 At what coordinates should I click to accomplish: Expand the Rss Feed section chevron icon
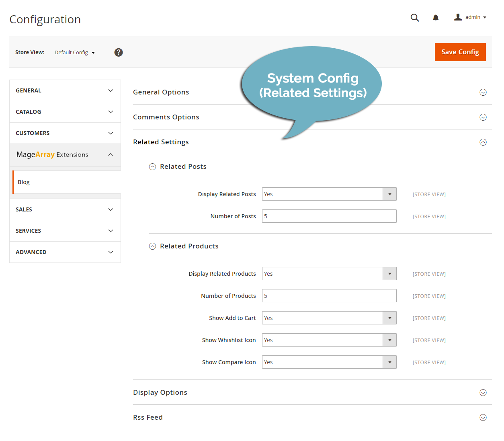[483, 417]
